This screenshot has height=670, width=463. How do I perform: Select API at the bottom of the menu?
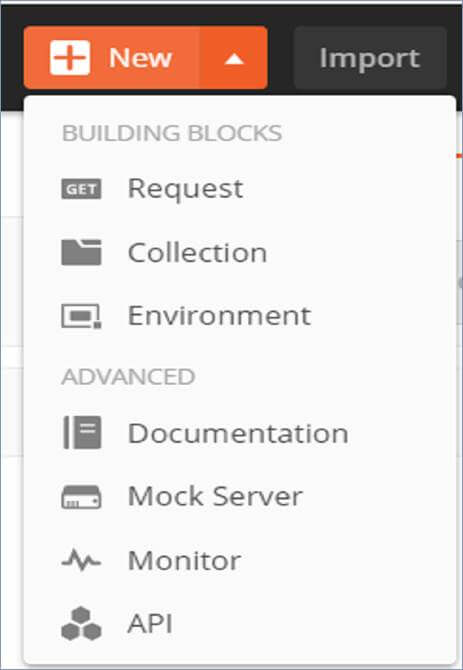(x=240, y=624)
